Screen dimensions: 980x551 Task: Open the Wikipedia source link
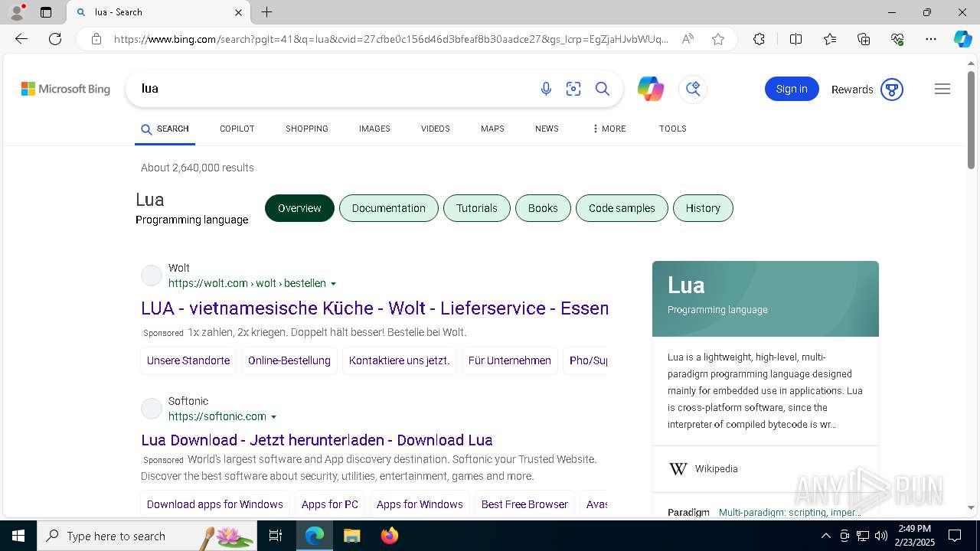[716, 469]
